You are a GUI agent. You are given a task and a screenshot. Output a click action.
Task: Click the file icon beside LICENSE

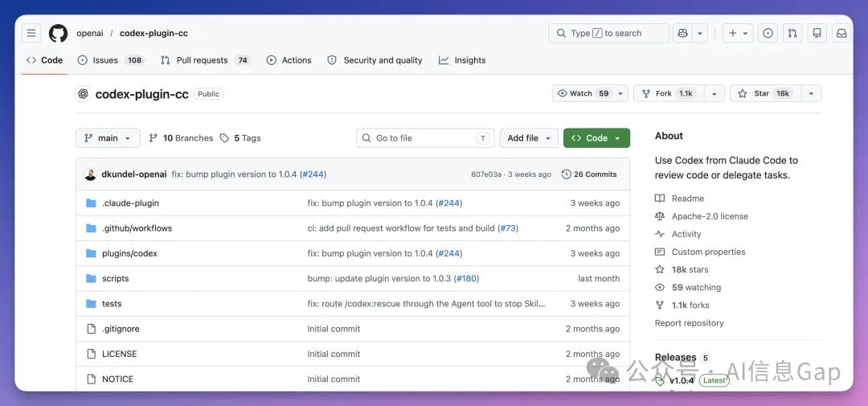pyautogui.click(x=92, y=354)
